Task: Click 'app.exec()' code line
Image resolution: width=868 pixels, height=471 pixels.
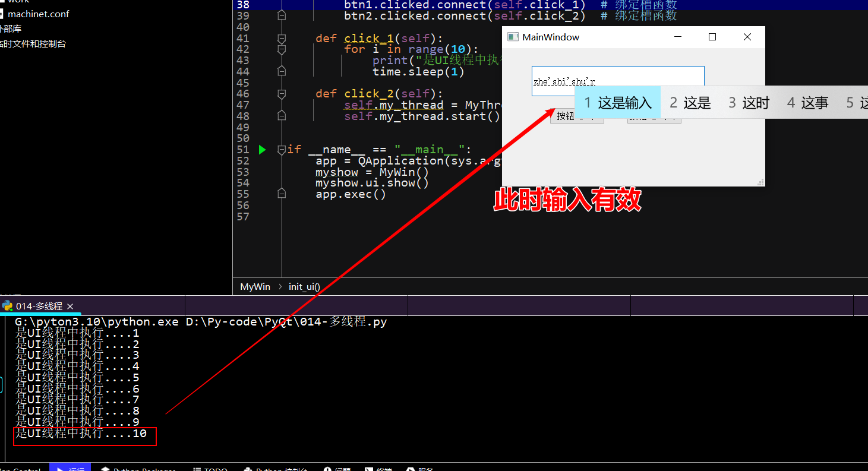Action: [351, 194]
